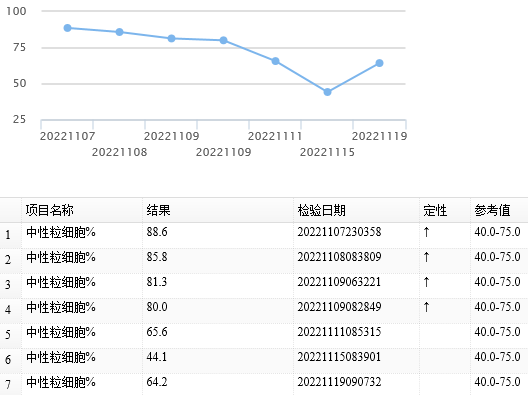Click result value 64.2

pyautogui.click(x=157, y=382)
